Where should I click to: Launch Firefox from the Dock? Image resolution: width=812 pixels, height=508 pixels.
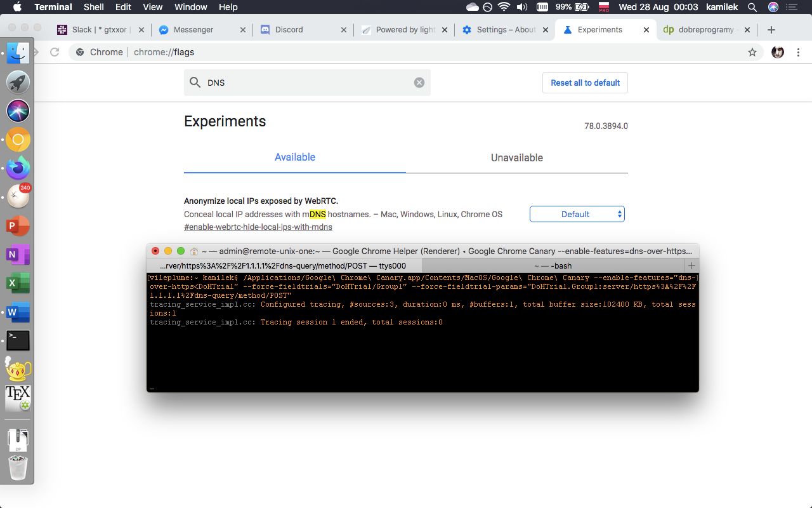(17, 168)
